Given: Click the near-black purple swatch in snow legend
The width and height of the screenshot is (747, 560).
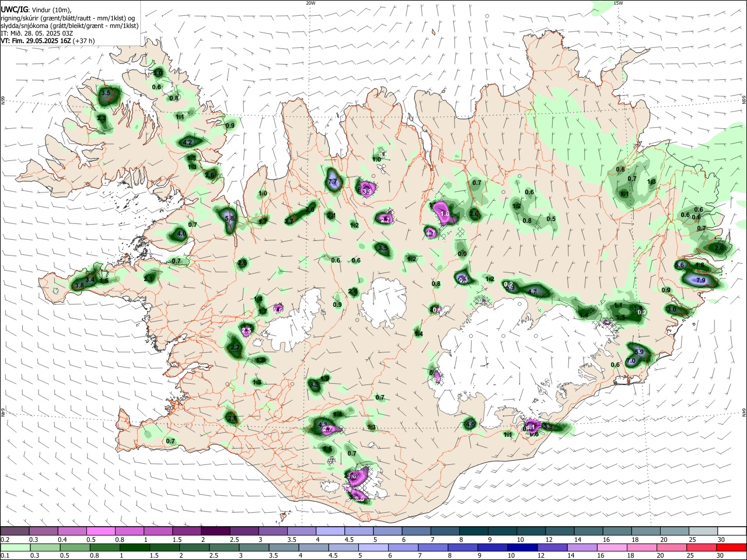Looking at the screenshot, I should coord(215,531).
